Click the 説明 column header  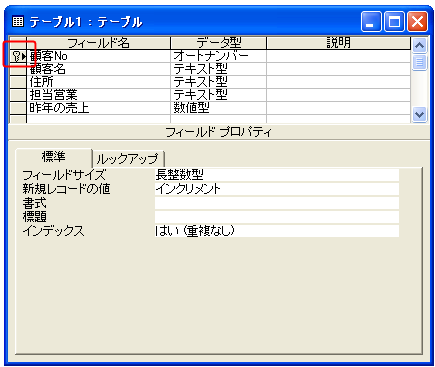pos(339,43)
